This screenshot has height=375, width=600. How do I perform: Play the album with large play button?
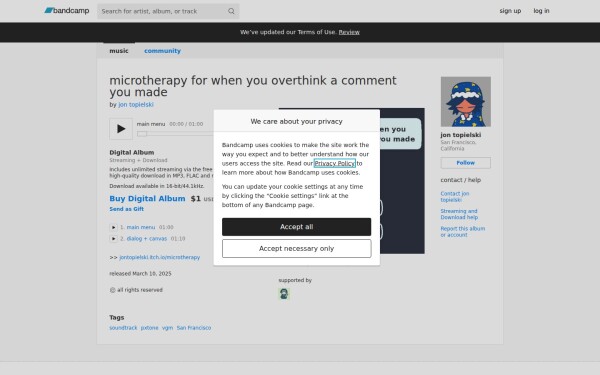[121, 129]
